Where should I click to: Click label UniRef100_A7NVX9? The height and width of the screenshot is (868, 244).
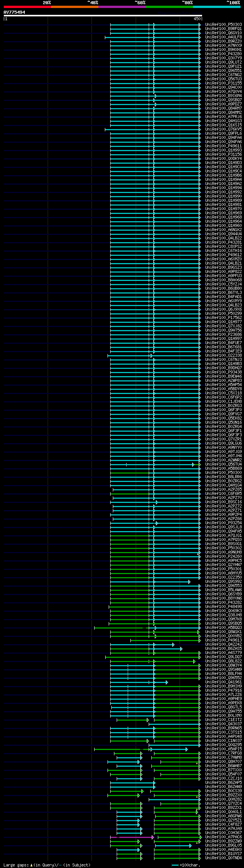(223, 45)
